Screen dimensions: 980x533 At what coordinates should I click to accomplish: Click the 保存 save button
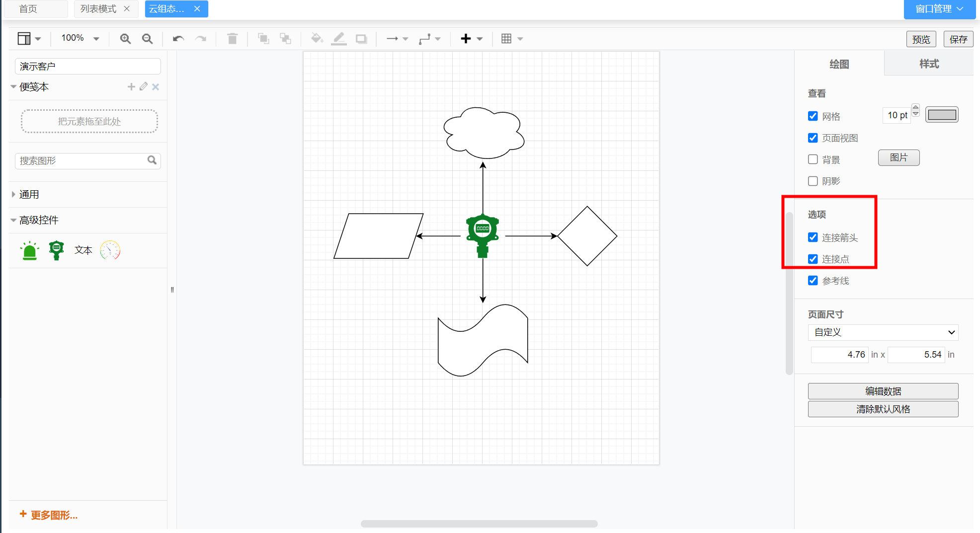click(x=958, y=39)
